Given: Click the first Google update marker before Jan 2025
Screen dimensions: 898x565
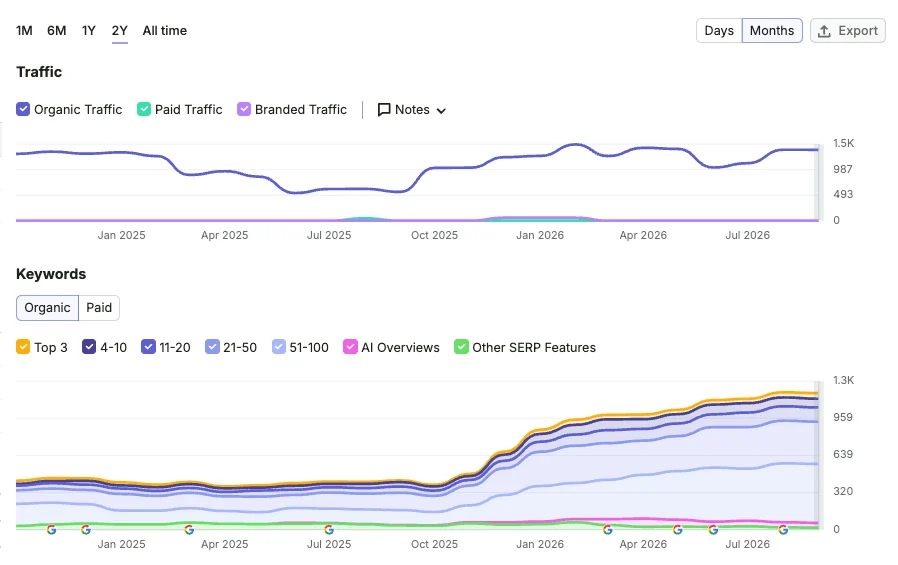Looking at the screenshot, I should coord(52,530).
